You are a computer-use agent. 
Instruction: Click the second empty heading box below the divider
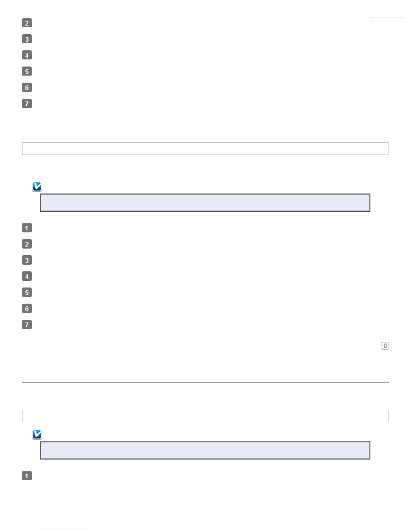[x=205, y=416]
